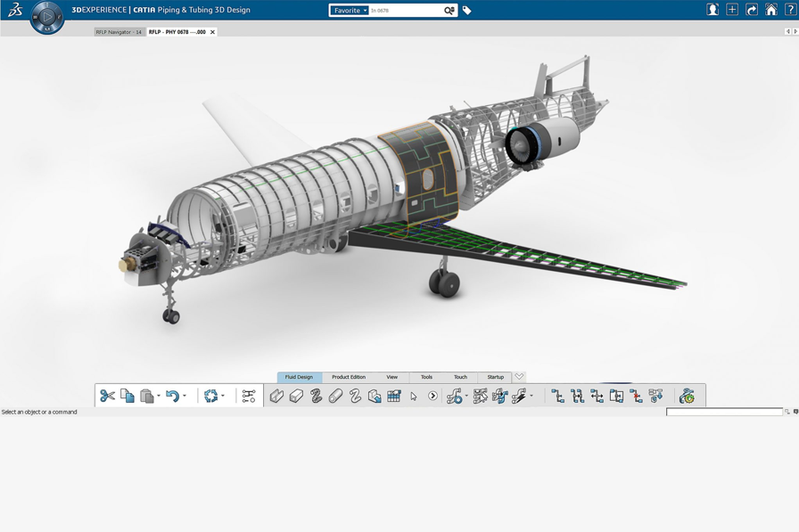Screen dimensions: 799x532
Task: Click the Update refresh icon
Action: [210, 396]
